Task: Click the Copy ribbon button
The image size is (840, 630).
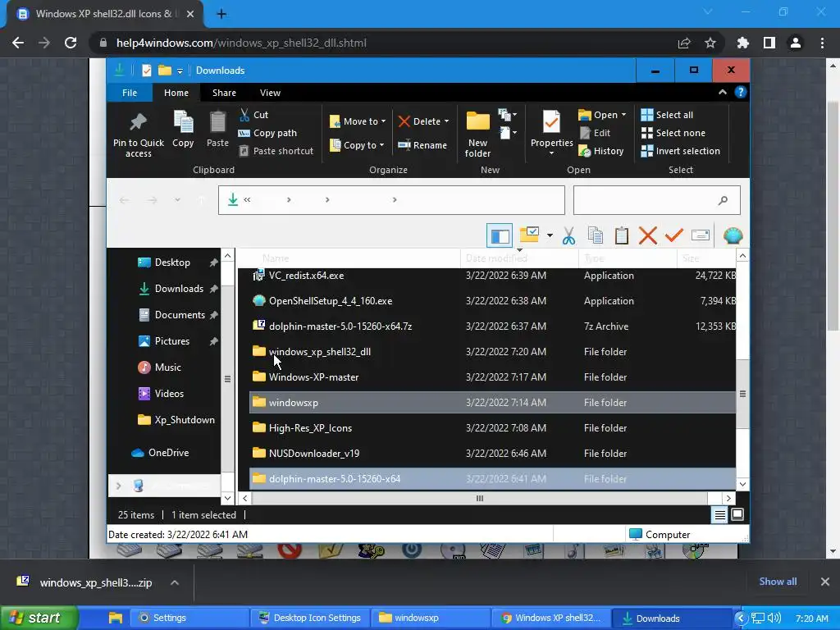Action: point(183,129)
